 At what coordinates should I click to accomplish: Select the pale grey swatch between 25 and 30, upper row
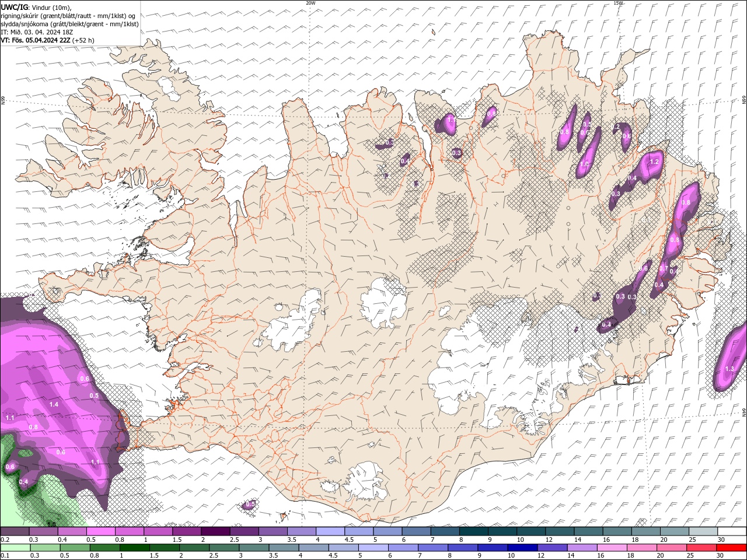[703, 532]
